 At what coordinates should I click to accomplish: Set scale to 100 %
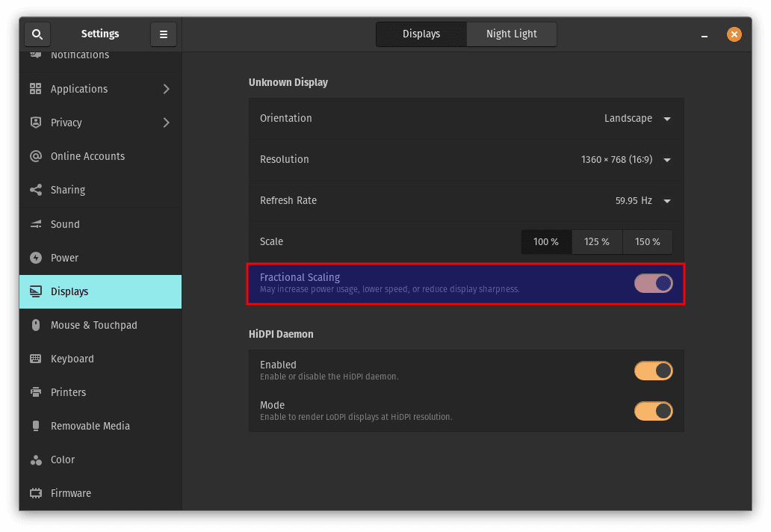(546, 242)
